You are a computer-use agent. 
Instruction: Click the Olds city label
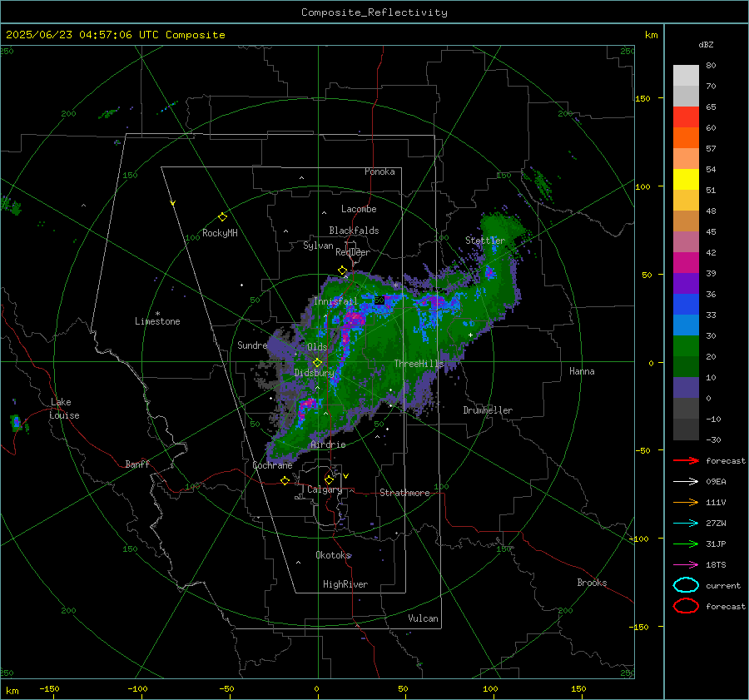(317, 347)
